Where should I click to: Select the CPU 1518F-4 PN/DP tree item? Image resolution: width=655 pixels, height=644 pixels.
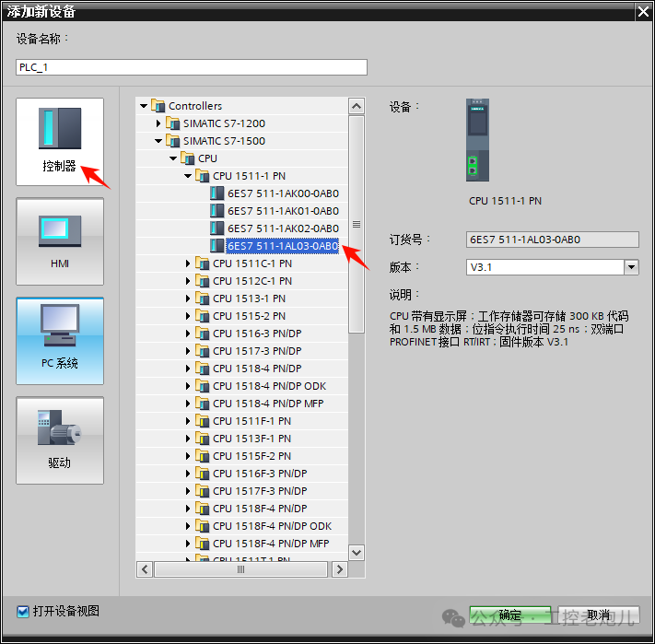(260, 509)
